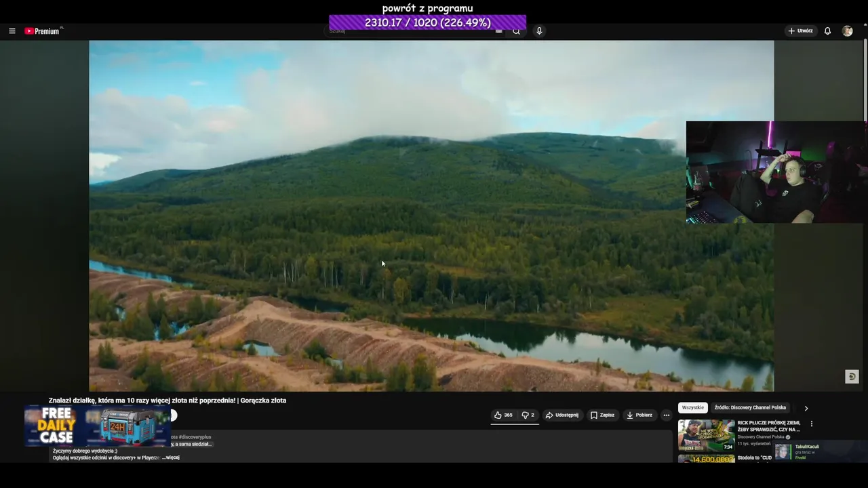Open RICK PŁUCZE PRÓBKĘ ZIEMI video thumbnail
The height and width of the screenshot is (488, 868).
(707, 435)
